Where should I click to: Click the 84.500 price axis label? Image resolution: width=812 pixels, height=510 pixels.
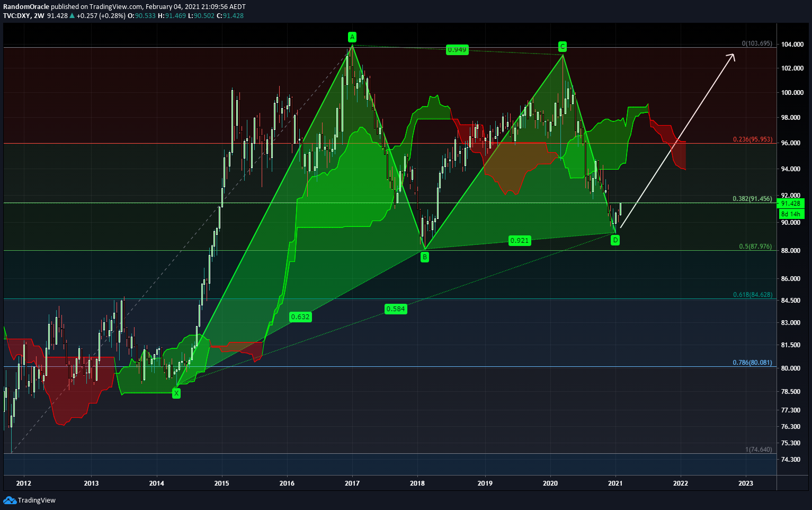pyautogui.click(x=791, y=301)
